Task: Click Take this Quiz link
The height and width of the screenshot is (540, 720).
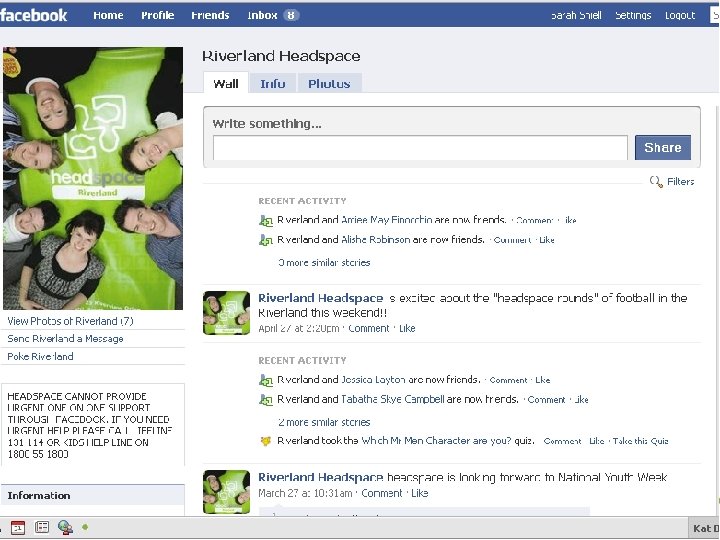Action: coord(641,441)
